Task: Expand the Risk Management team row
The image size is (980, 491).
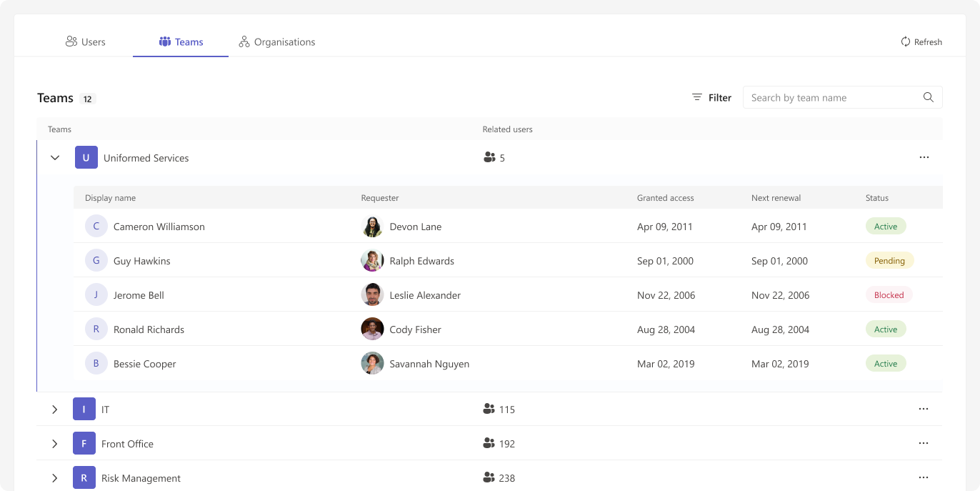Action: (x=54, y=478)
